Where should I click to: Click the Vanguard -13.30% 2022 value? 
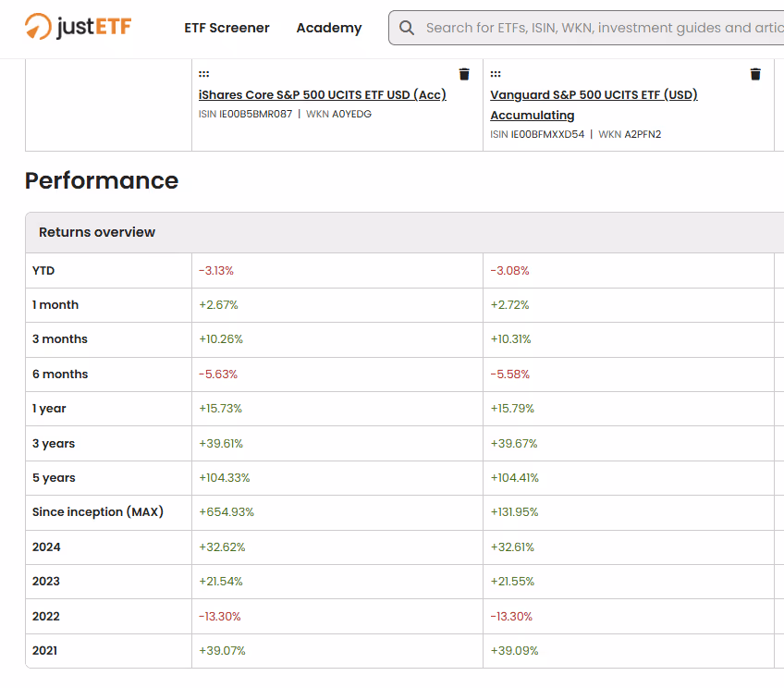pyautogui.click(x=511, y=616)
